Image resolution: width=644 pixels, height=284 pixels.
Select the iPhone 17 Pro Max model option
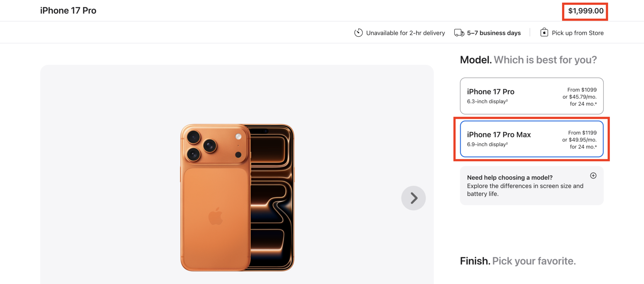click(x=531, y=139)
